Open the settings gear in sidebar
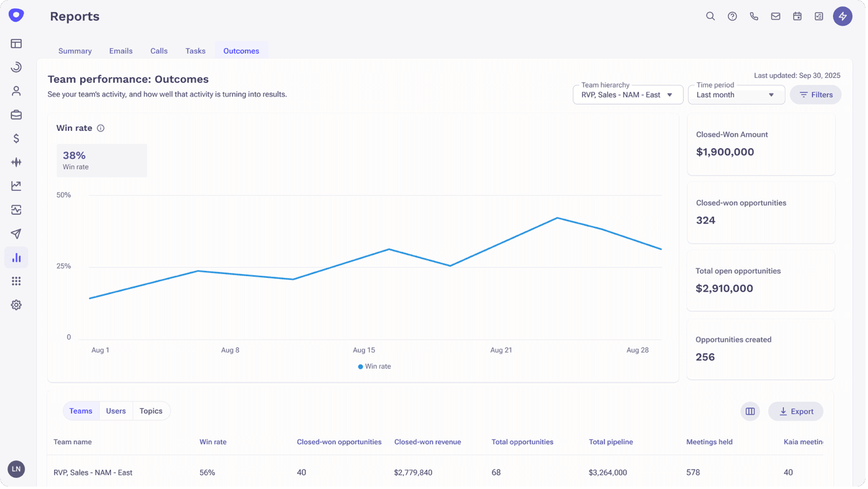This screenshot has height=489, width=868. pos(16,305)
